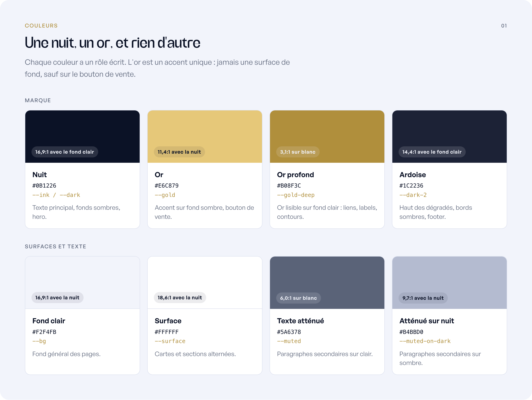Click the hex code #FFFFFF
The height and width of the screenshot is (400, 532).
click(x=166, y=332)
